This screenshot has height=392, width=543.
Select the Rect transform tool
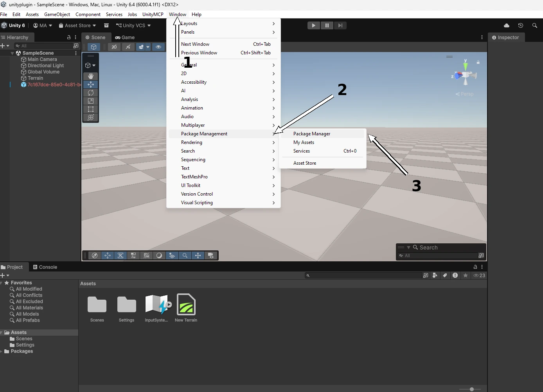click(x=91, y=109)
